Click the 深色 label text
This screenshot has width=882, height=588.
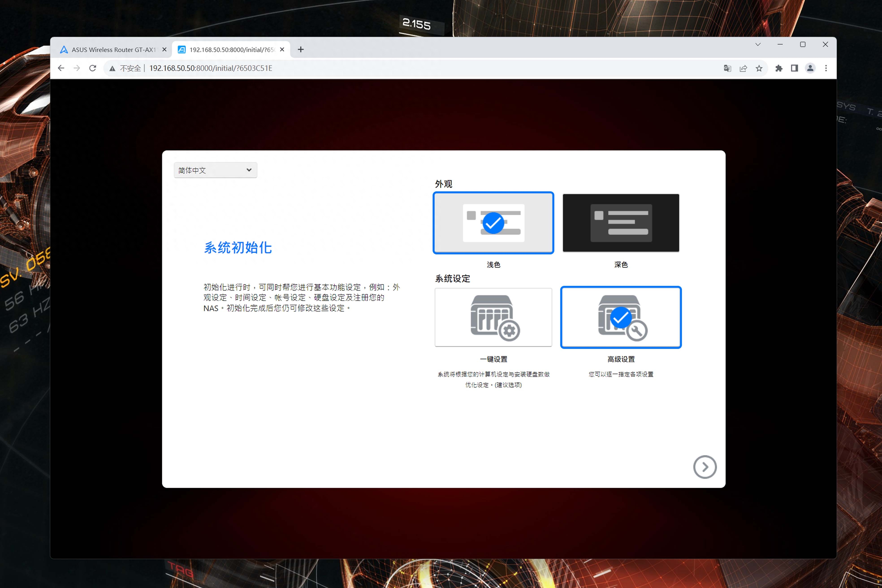(x=621, y=265)
